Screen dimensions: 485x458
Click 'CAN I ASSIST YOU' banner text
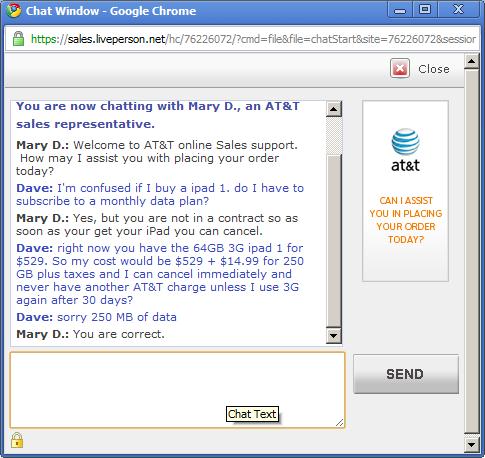pyautogui.click(x=406, y=220)
